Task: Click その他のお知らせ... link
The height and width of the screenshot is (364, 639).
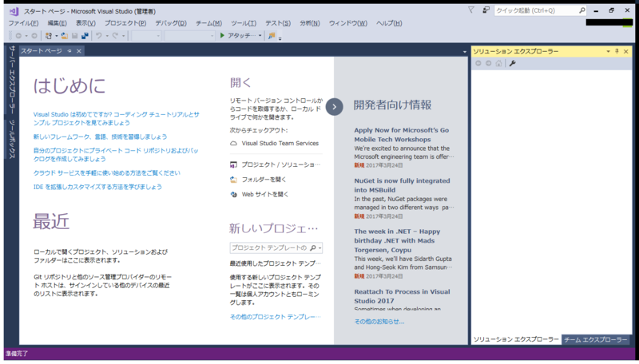Action: point(379,322)
